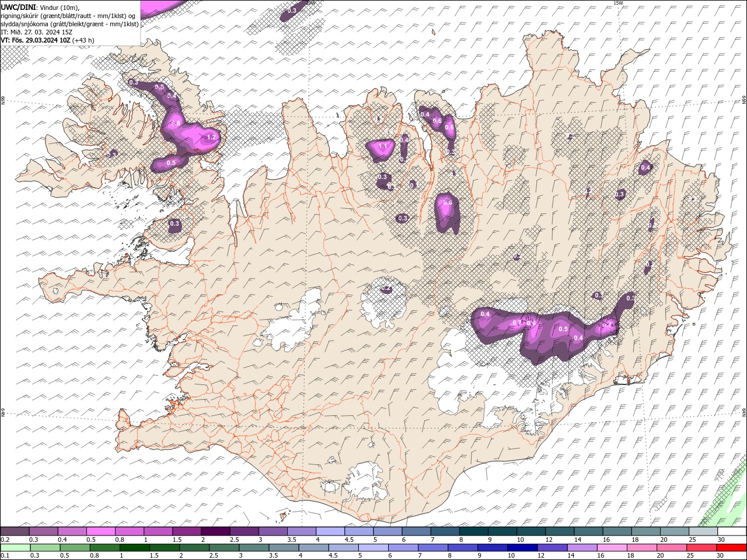Pick the 0.8 orchid swatch in purple snow scale
The height and width of the screenshot is (560, 747).
[129, 531]
